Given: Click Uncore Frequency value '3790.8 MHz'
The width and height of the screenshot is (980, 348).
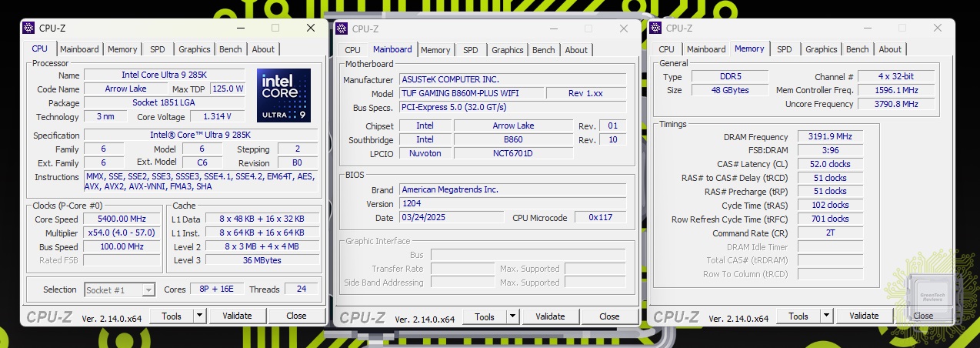Looking at the screenshot, I should [897, 104].
